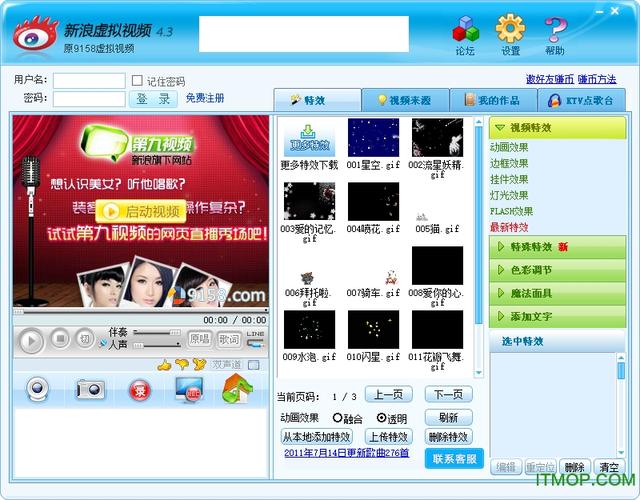
Task: Open settings (设置) gear icon
Action: click(x=510, y=32)
